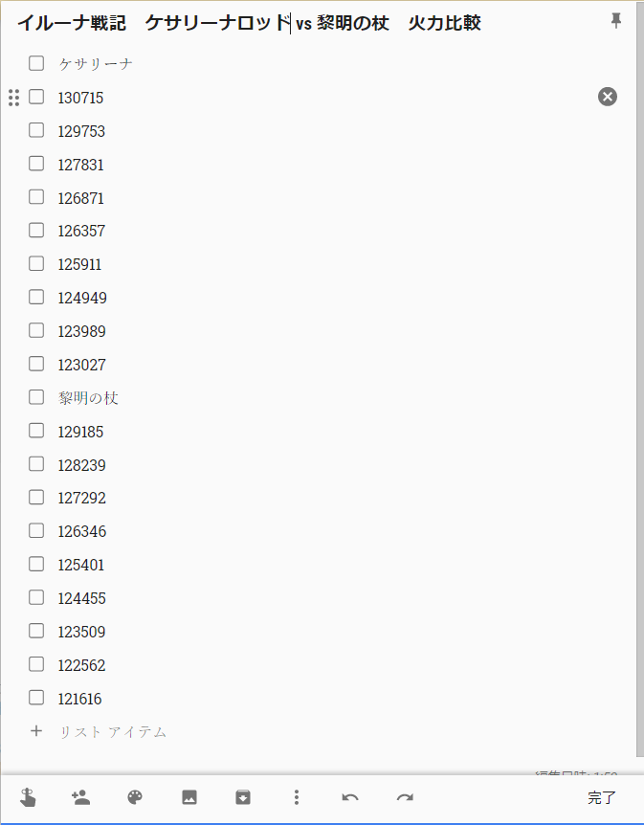The image size is (644, 825).
Task: Click the plus icon to add list item
Action: tap(36, 731)
